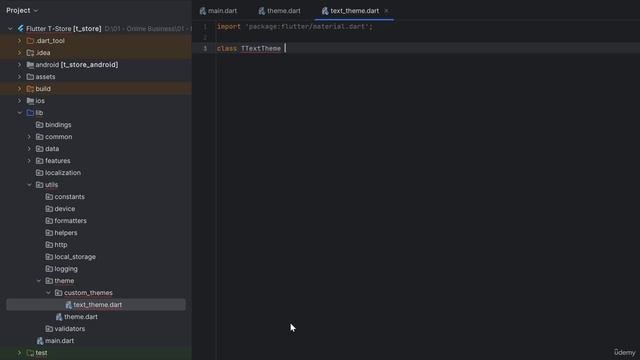Click the http folder icon
This screenshot has height=360, width=640.
pos(49,245)
